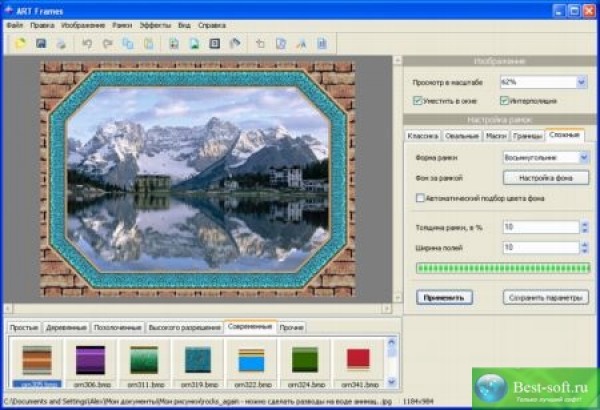Increase 'Ширина полей' with the up arrow
The width and height of the screenshot is (600, 410).
point(585,244)
